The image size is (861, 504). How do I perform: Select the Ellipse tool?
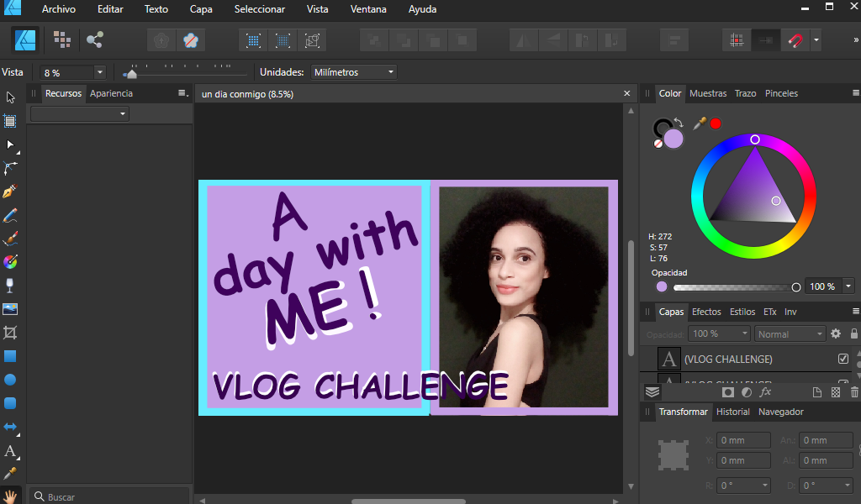10,380
